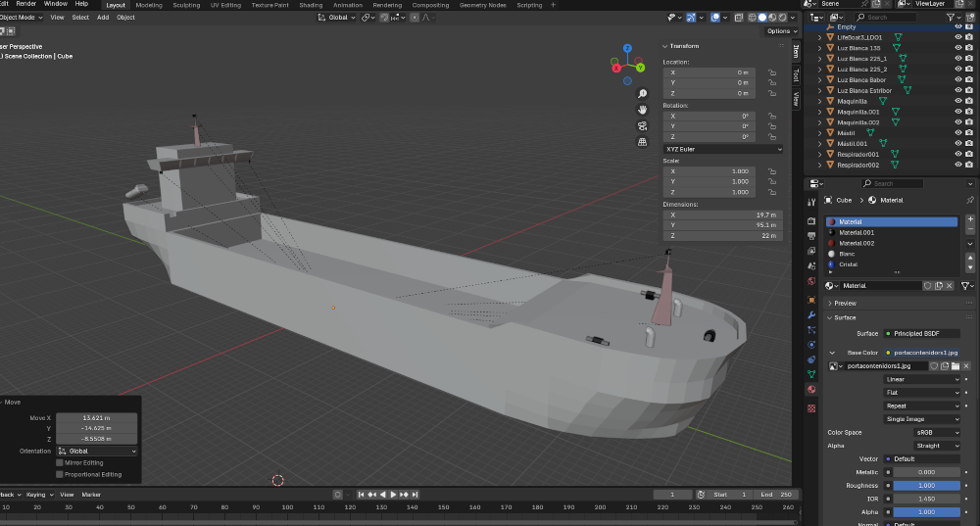Open XYZ Euler rotation mode dropdown
The width and height of the screenshot is (980, 526).
[x=722, y=149]
